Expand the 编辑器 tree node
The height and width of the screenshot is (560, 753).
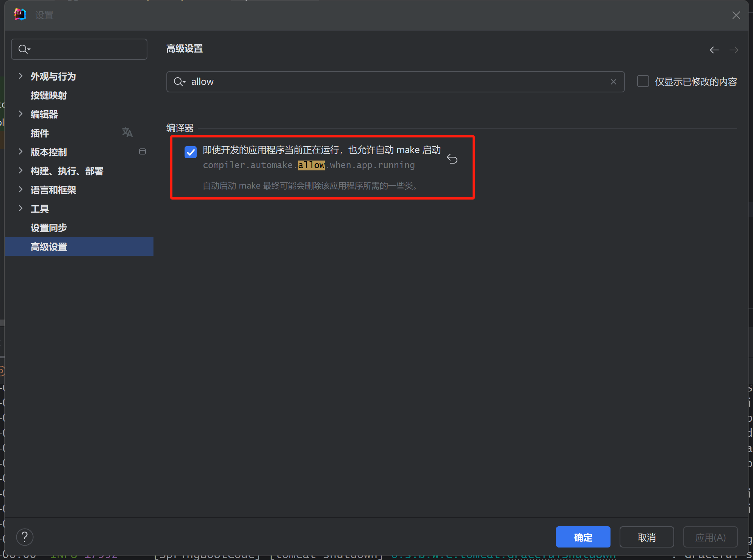pyautogui.click(x=21, y=114)
